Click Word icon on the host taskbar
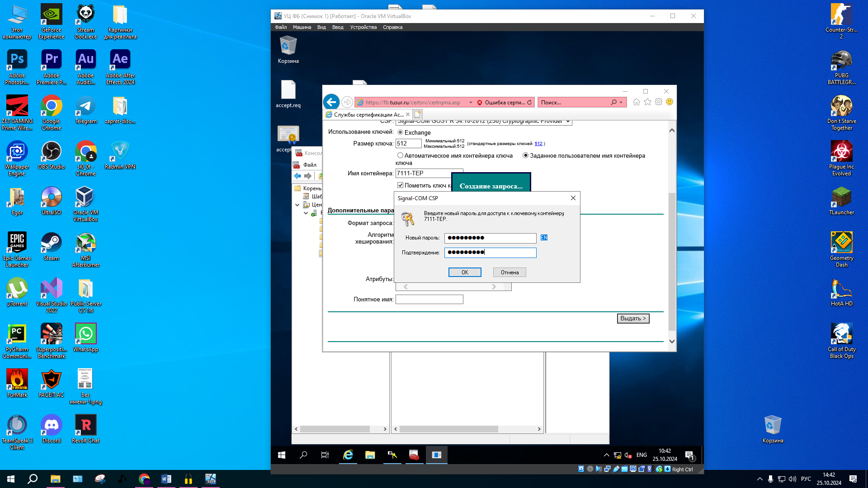This screenshot has width=868, height=488. pos(166,479)
